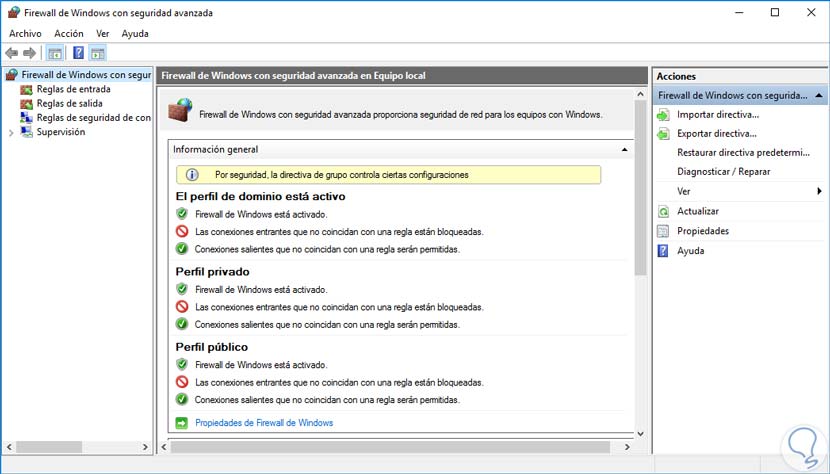
Task: Open the Acción menu
Action: 69,33
